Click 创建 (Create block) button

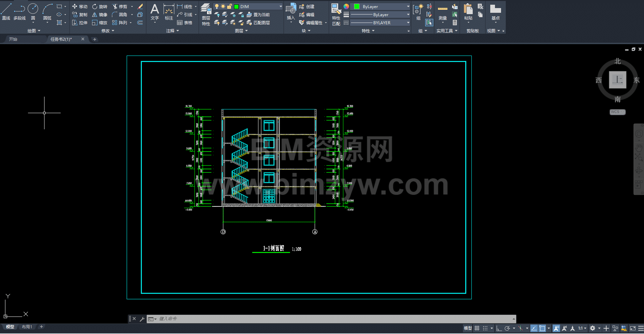click(x=307, y=6)
